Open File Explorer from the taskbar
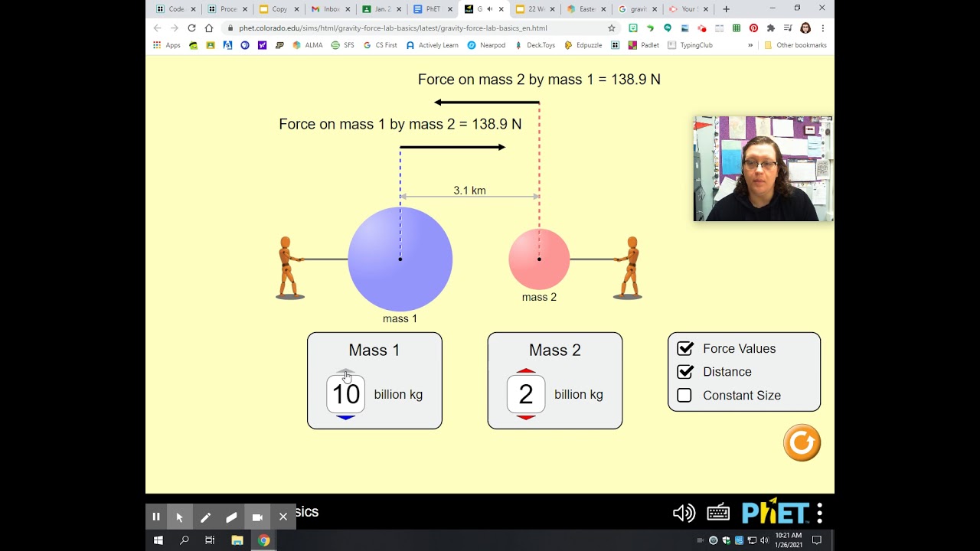 (237, 540)
